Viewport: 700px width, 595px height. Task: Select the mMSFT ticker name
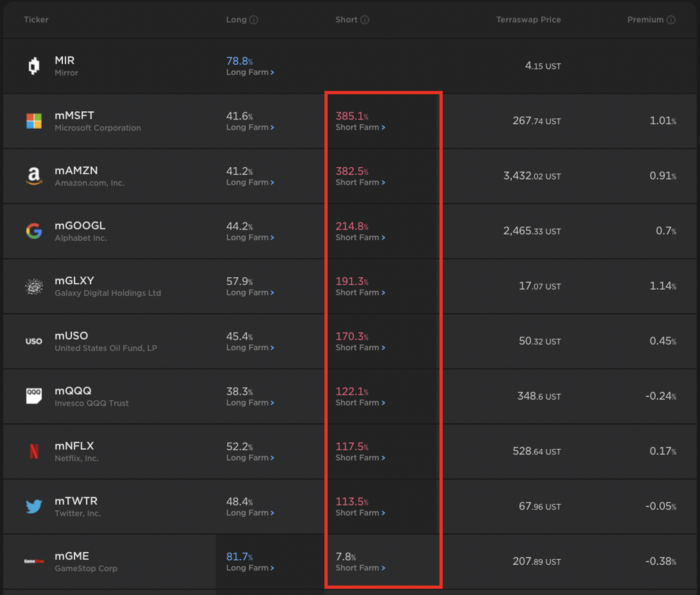pyautogui.click(x=74, y=116)
